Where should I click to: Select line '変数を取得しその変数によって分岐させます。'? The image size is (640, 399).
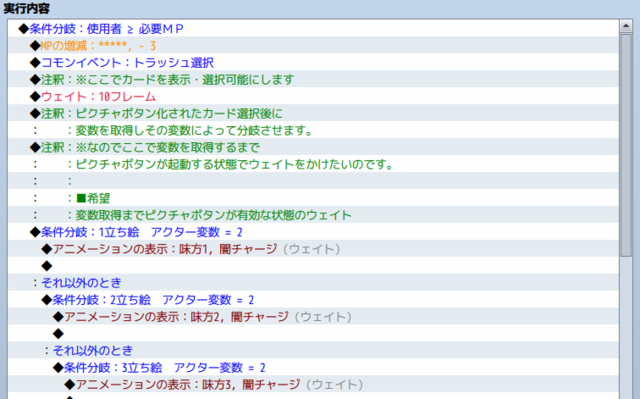coord(313,130)
